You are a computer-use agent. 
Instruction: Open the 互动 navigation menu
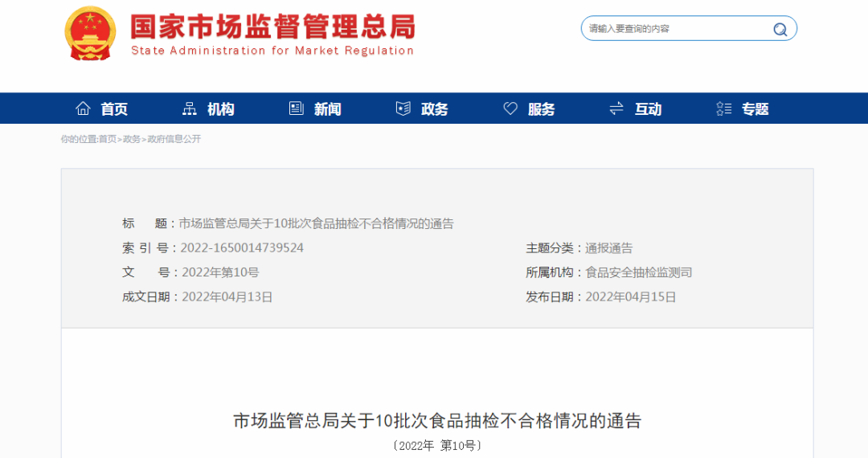click(x=649, y=109)
